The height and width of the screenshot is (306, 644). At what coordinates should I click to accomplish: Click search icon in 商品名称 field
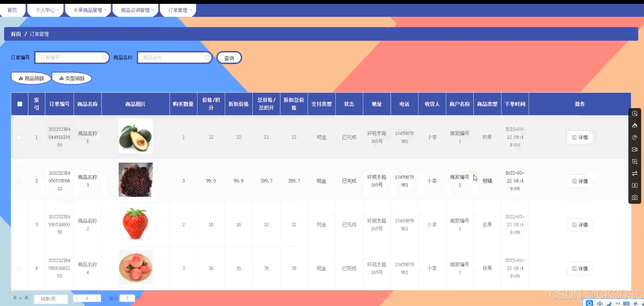pyautogui.click(x=206, y=57)
